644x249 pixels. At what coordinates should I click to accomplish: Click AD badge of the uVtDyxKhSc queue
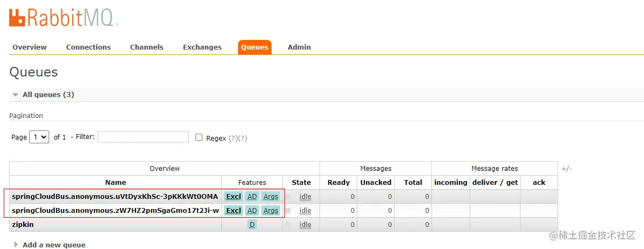click(x=252, y=197)
